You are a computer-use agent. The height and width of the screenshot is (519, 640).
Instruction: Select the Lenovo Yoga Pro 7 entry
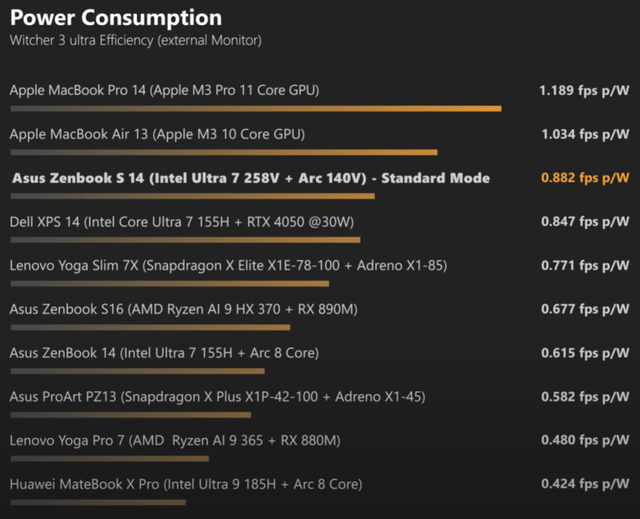(175, 441)
